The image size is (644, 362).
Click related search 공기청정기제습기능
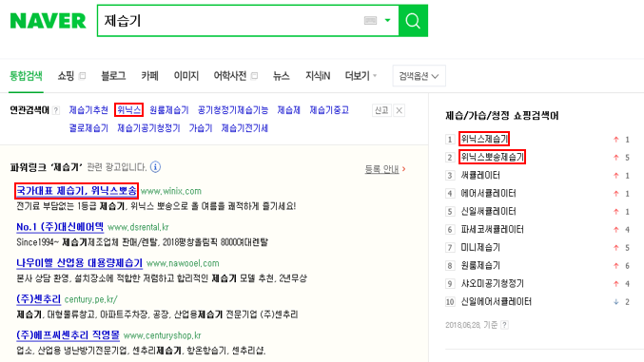click(233, 110)
